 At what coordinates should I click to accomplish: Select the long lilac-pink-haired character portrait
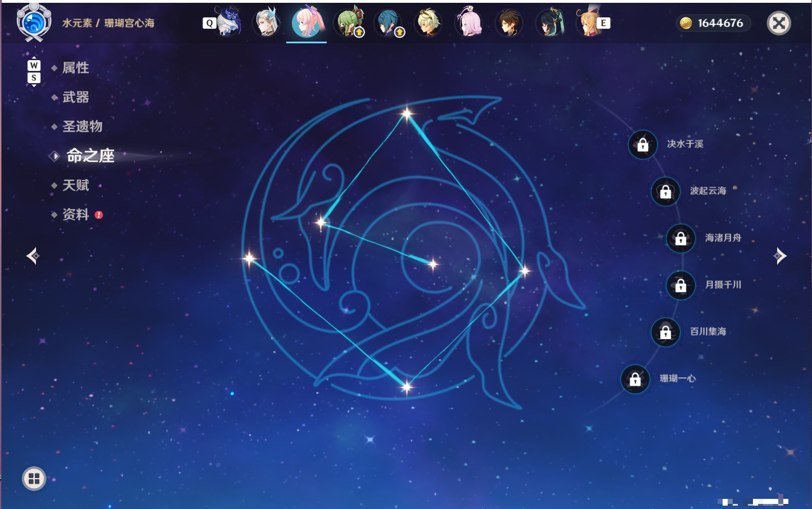point(468,22)
